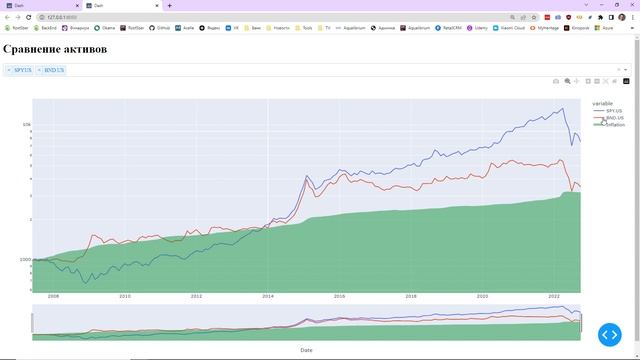Click the red shield extension icon

[x=569, y=17]
